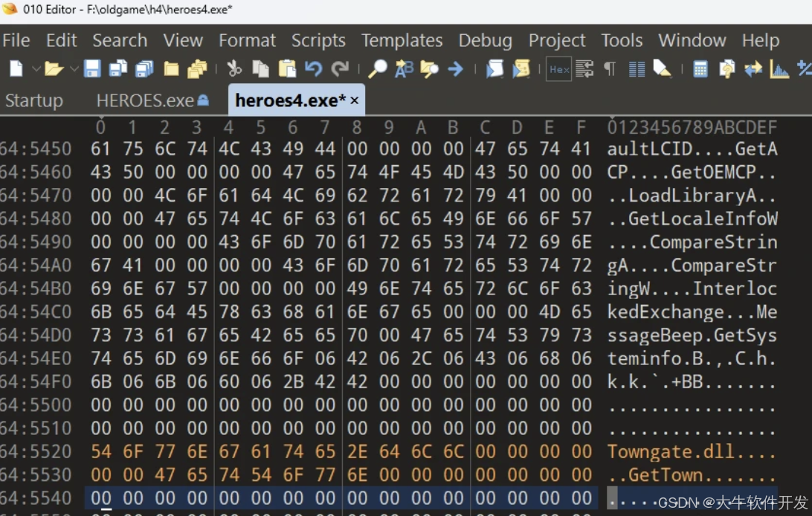
Task: Click the Goto blue arrow icon
Action: tap(455, 69)
